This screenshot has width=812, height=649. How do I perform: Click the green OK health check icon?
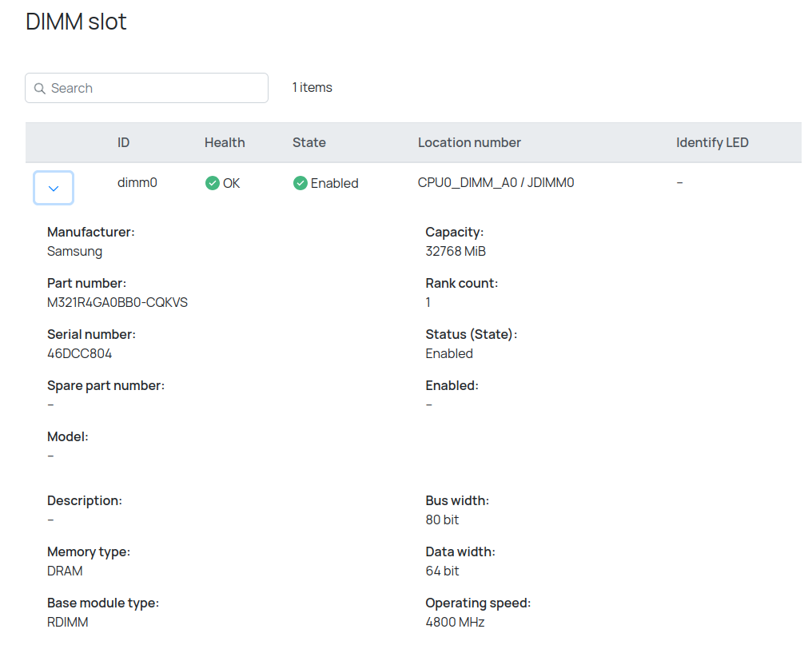click(x=212, y=183)
